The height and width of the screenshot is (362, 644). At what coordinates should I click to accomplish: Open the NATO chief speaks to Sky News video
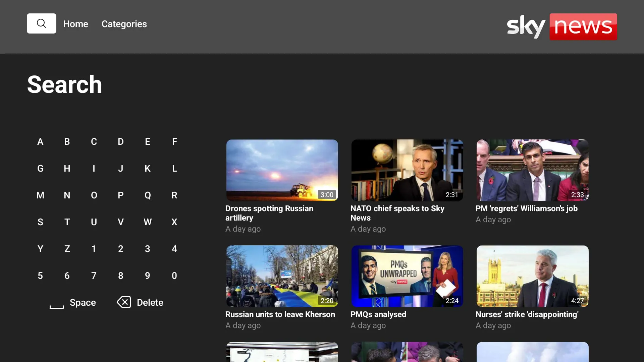407,170
